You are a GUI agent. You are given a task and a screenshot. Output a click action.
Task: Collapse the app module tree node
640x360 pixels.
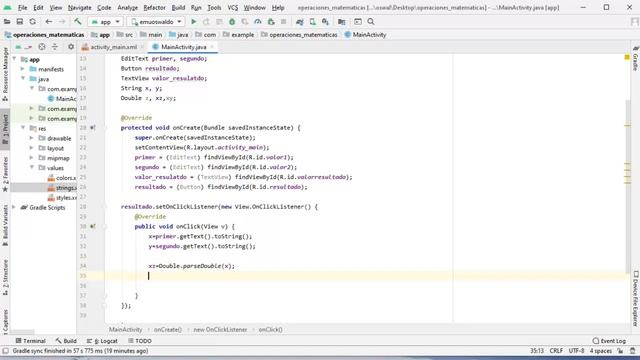[15, 59]
